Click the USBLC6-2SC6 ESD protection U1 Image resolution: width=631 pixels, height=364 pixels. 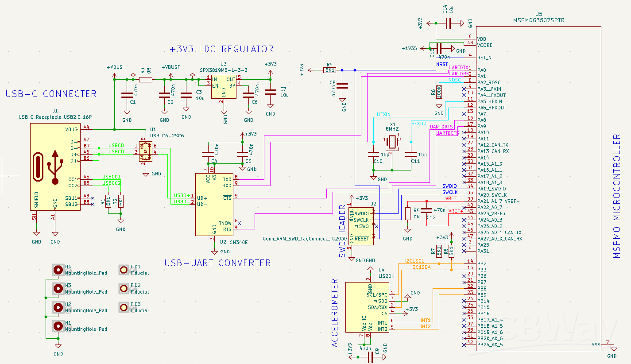146,152
